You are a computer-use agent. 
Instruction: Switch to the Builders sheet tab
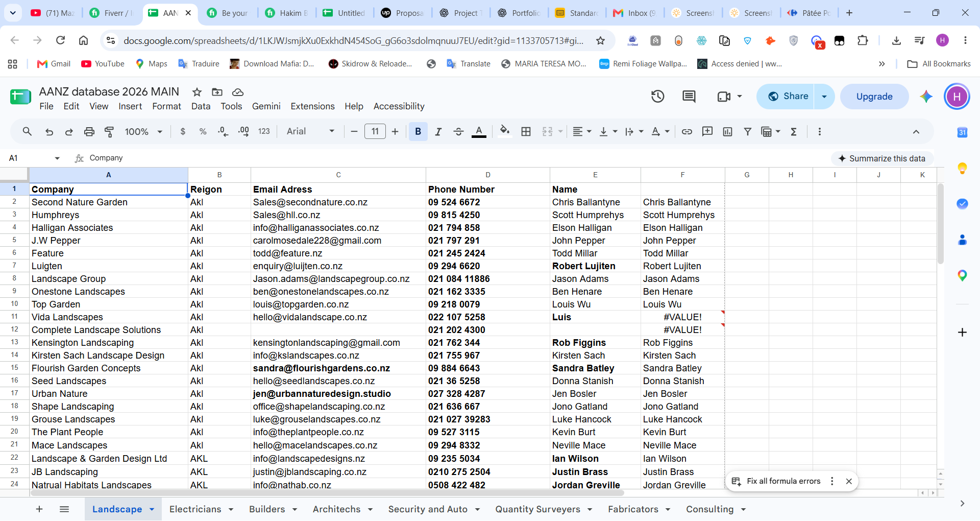[267, 509]
